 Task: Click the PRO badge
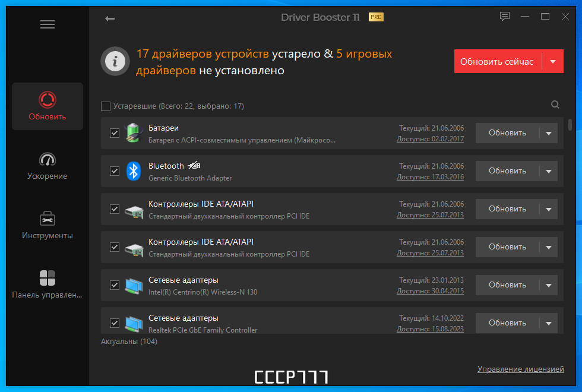click(x=376, y=17)
